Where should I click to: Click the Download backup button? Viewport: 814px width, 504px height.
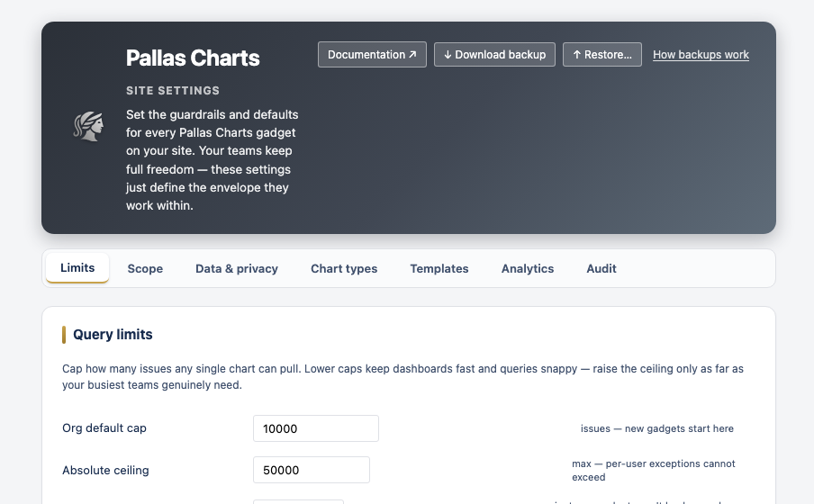(494, 55)
